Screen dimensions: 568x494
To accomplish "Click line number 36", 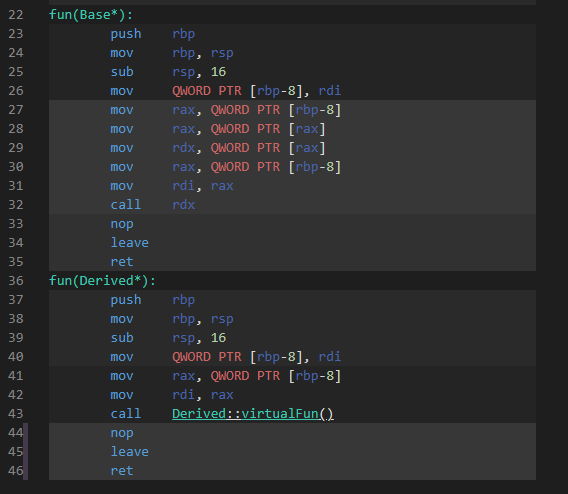I will 16,281.
